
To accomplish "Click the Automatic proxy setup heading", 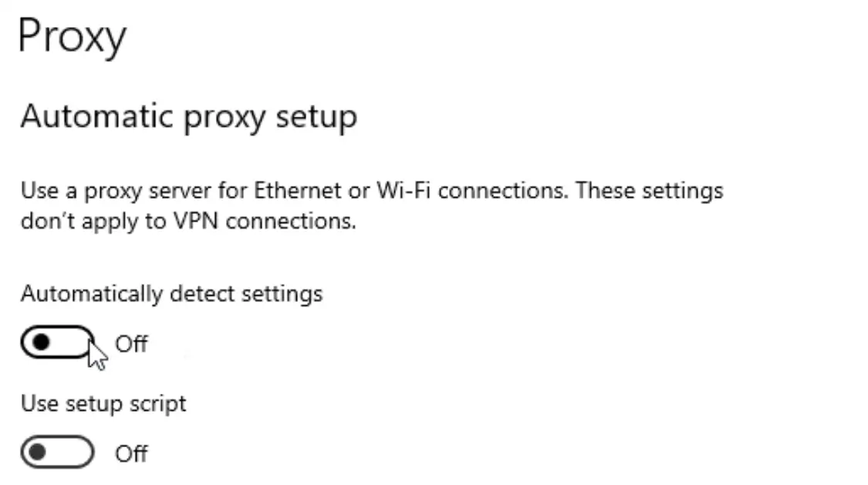I will [x=190, y=117].
